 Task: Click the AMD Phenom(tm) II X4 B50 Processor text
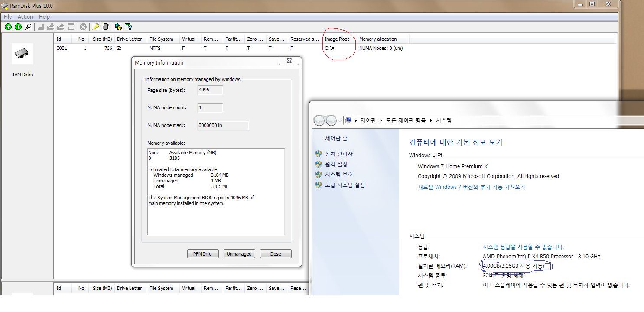pyautogui.click(x=527, y=257)
